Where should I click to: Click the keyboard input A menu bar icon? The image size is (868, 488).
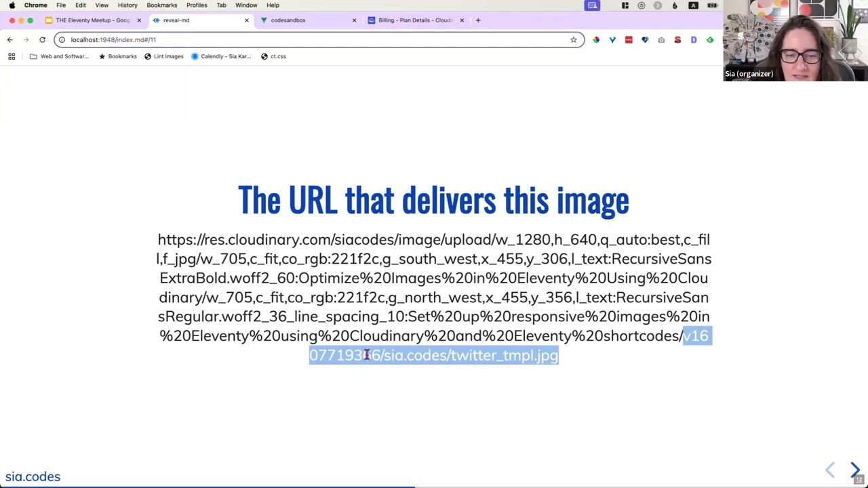point(693,5)
